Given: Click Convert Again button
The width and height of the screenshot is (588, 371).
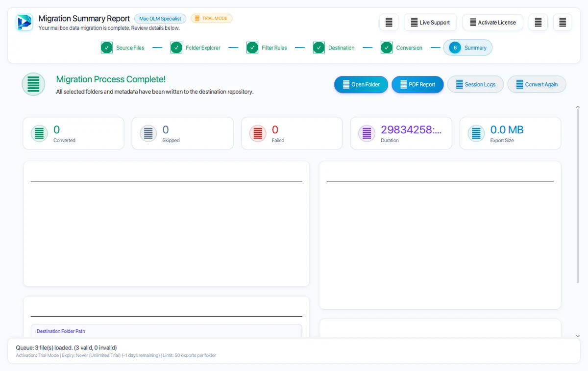Looking at the screenshot, I should [x=537, y=84].
